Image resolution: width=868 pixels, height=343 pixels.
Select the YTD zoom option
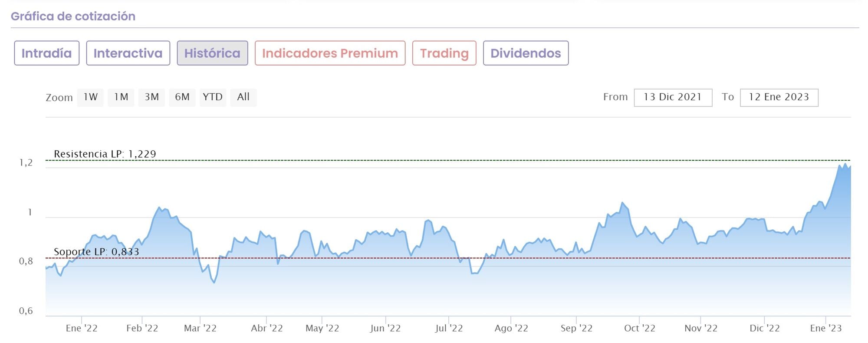pyautogui.click(x=213, y=97)
